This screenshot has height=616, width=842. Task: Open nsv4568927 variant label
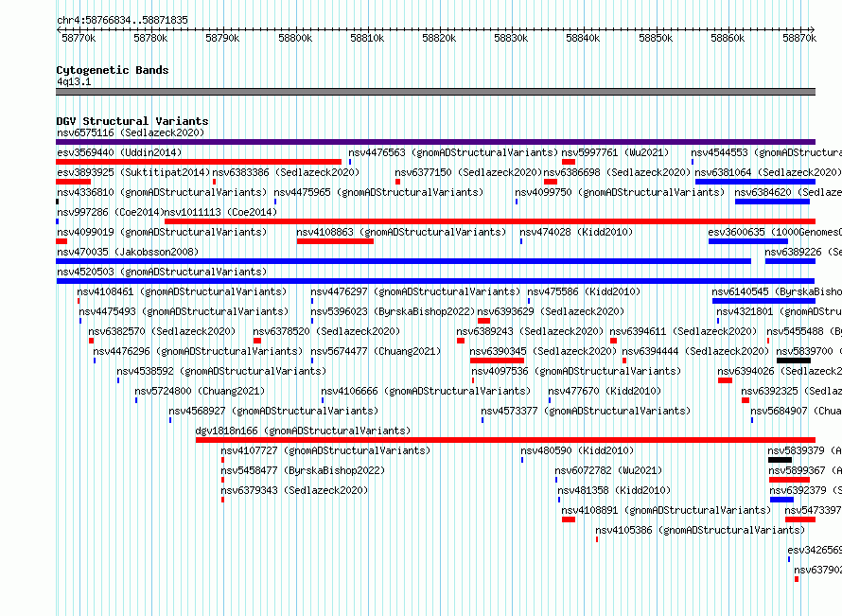coord(273,411)
